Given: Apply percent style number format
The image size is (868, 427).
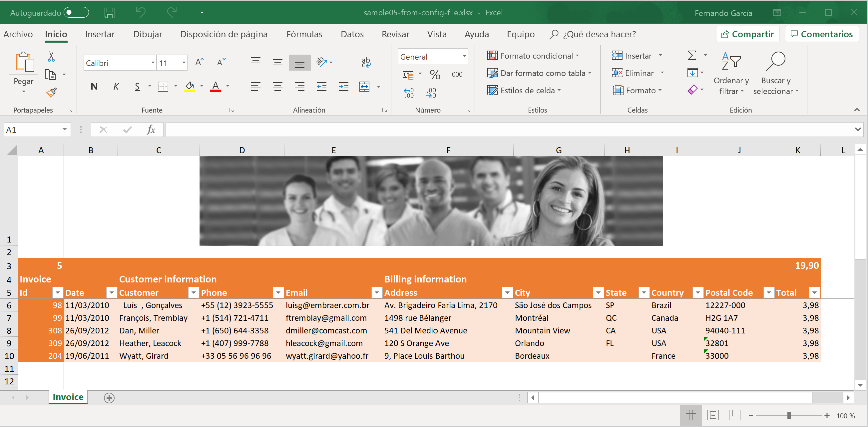Looking at the screenshot, I should tap(435, 75).
